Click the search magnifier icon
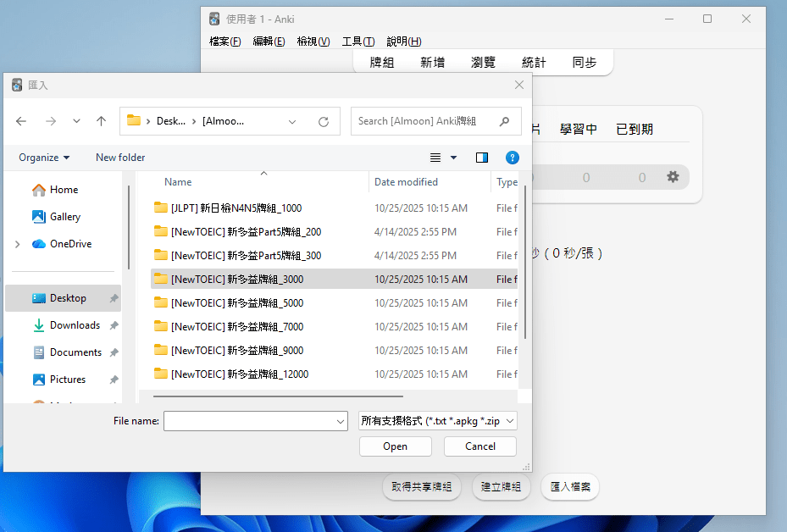Screen dimensions: 787x532 point(505,121)
